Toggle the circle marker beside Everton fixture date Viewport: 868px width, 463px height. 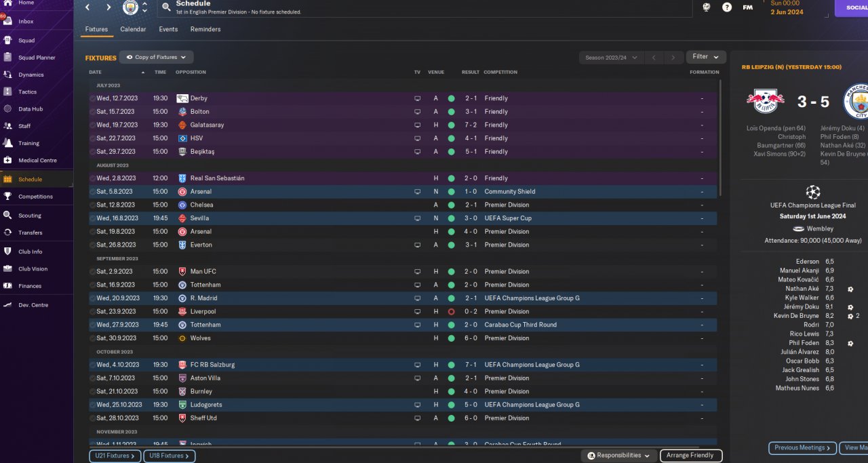click(x=92, y=245)
